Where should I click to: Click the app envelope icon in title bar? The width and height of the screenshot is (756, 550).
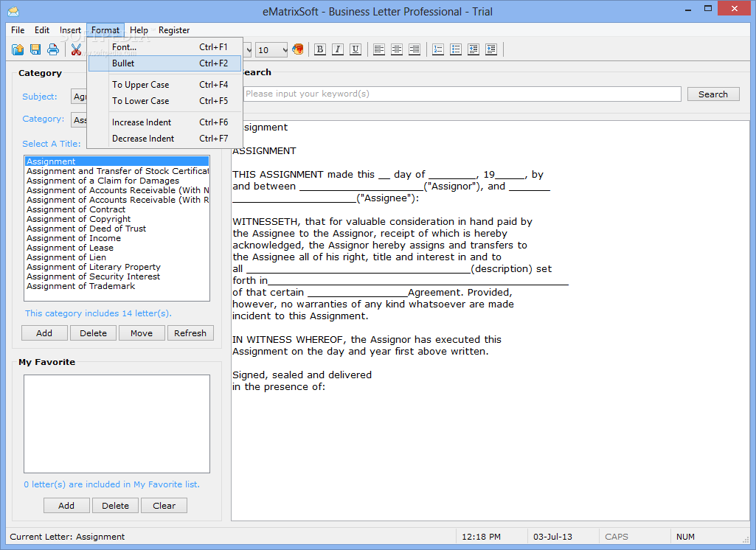pyautogui.click(x=13, y=11)
